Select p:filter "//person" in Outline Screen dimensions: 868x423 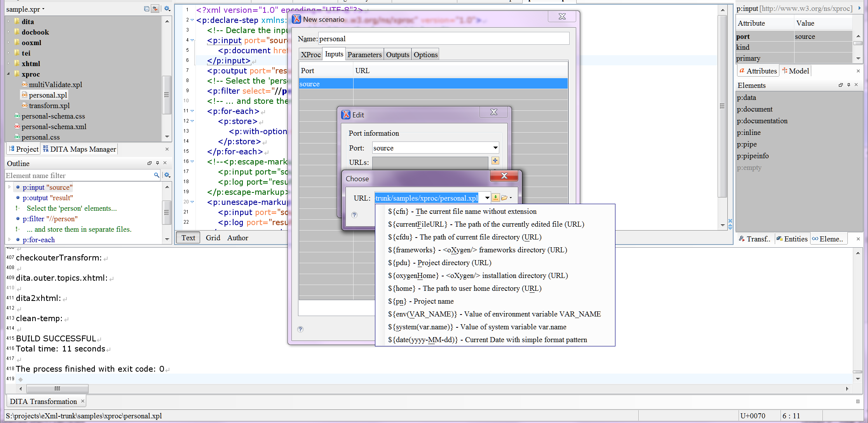coord(50,219)
